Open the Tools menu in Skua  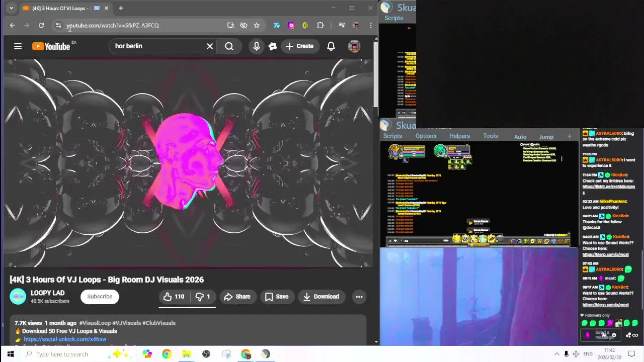tap(491, 136)
